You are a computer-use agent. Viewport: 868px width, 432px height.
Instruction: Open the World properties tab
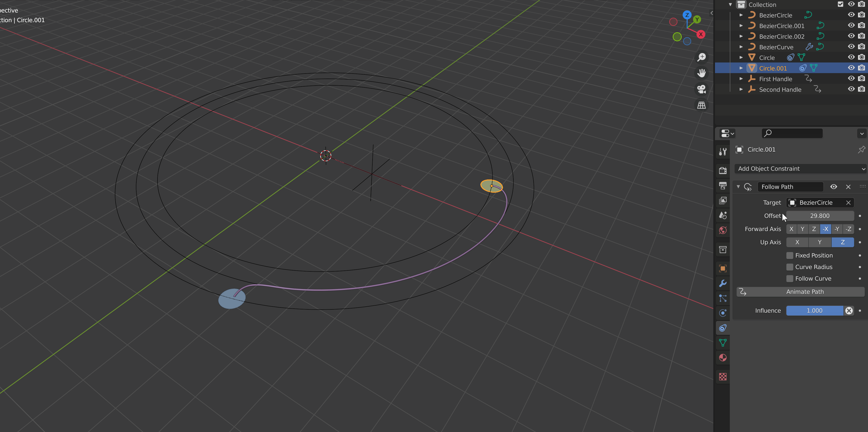(723, 230)
